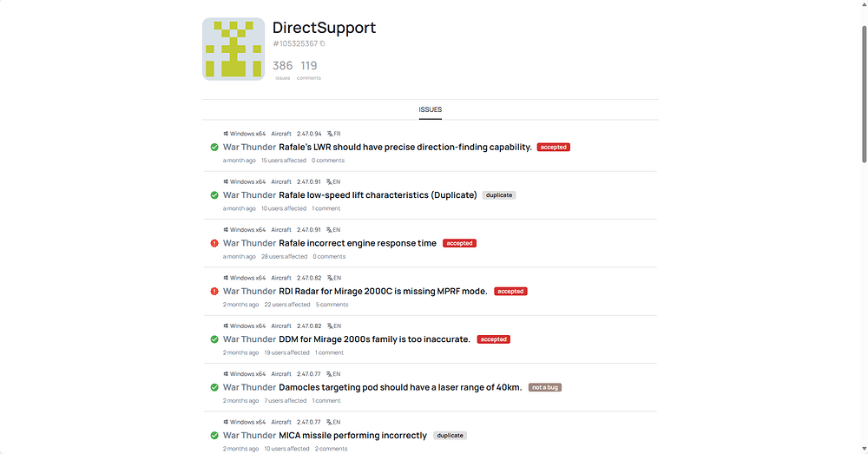Open the DirectSupport profile avatar
This screenshot has width=868, height=454.
click(x=233, y=49)
